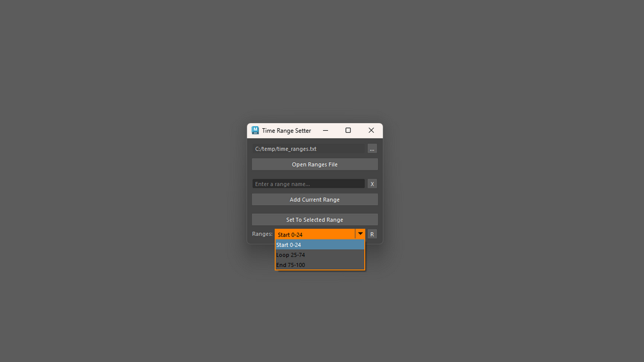Click the orange dropdown arrow beside Ranges
This screenshot has height=362, width=644.
tap(360, 234)
